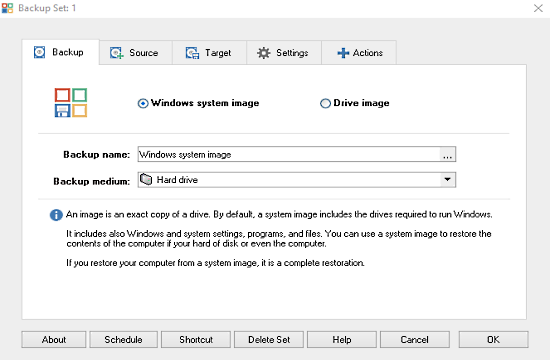Click the four-squares backup logo
Screen dimensions: 550x360
(71, 102)
